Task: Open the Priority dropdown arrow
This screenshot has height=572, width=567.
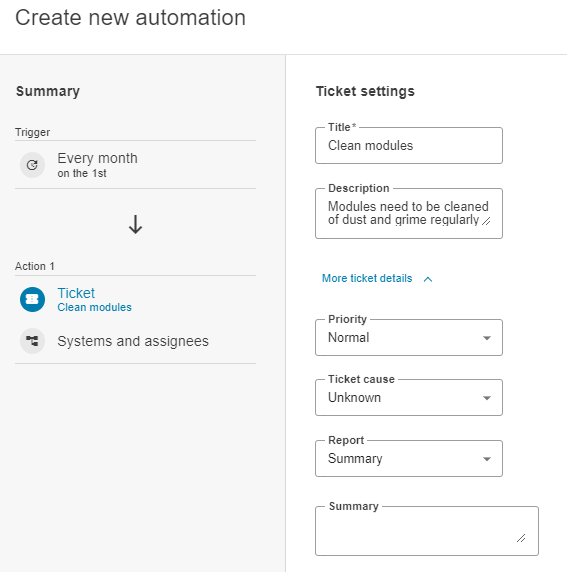Action: [x=487, y=338]
